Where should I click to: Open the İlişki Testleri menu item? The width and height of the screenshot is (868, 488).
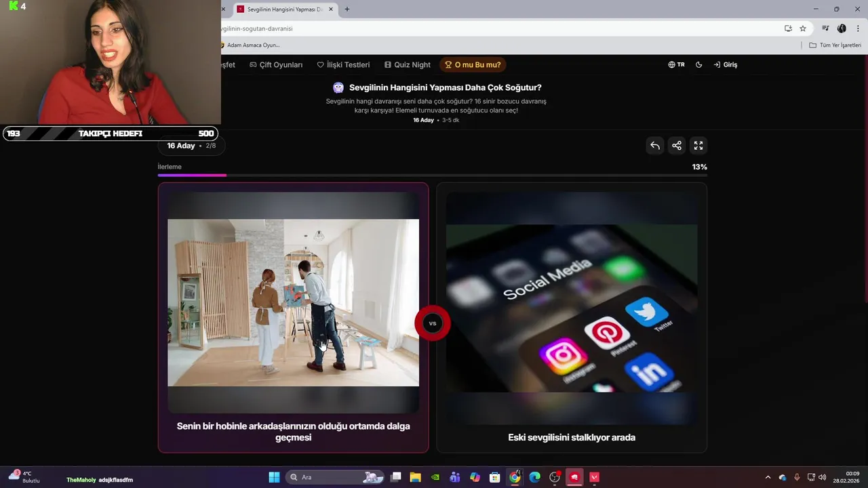[343, 65]
